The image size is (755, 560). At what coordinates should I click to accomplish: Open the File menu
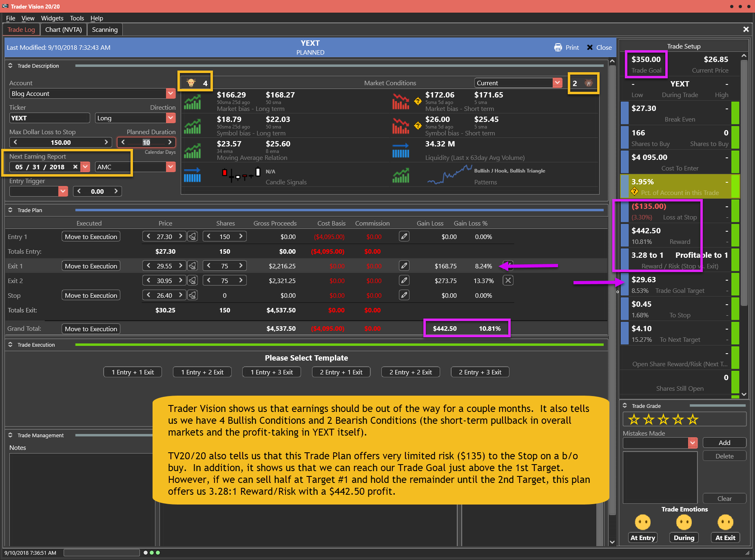[11, 18]
